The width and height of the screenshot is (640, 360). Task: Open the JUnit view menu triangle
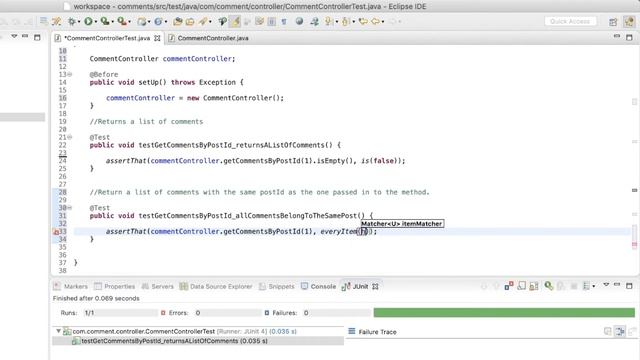606,284
